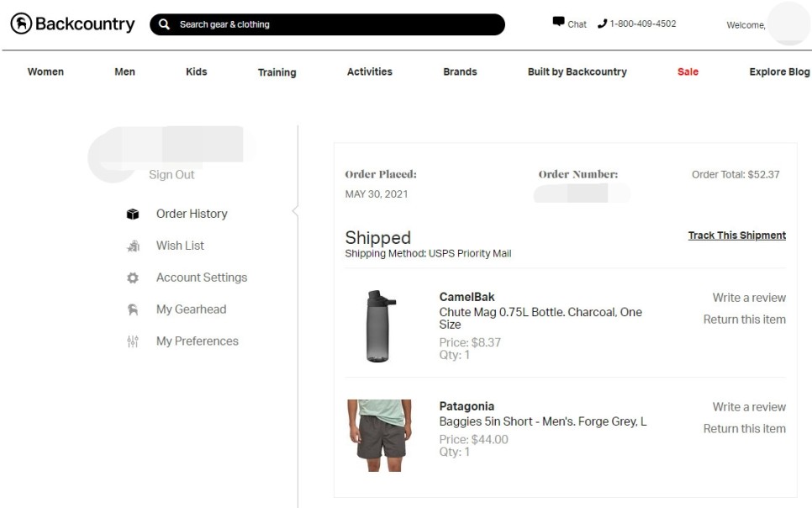The image size is (812, 508).
Task: Return the CamelBak Chute Mag item
Action: click(744, 320)
